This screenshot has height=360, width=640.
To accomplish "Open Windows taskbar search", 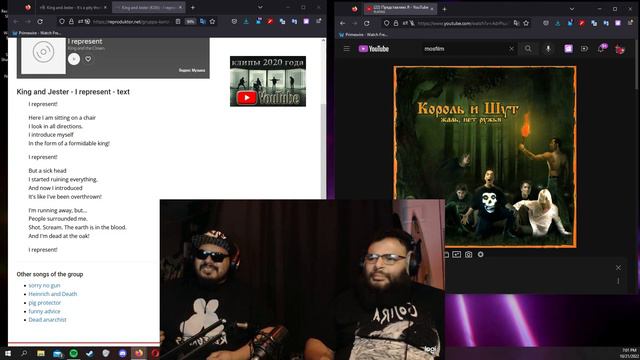I will click(x=24, y=353).
